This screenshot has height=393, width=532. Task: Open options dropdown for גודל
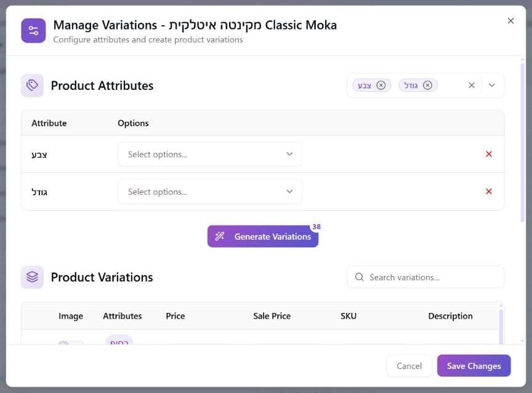coord(210,192)
